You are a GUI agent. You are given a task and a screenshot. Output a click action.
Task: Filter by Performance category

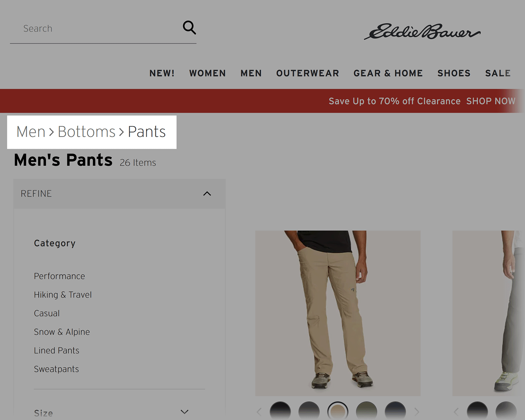(59, 276)
